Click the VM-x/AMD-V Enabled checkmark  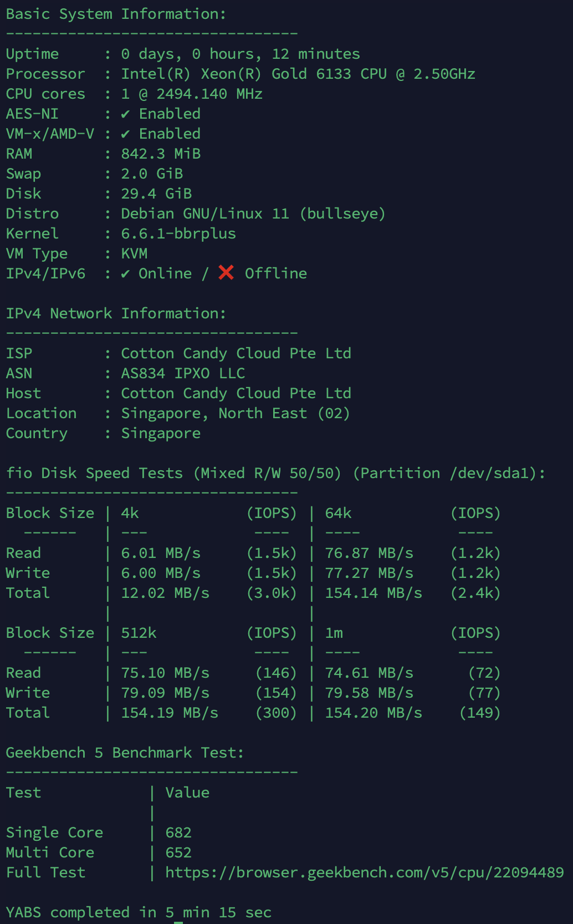[126, 134]
